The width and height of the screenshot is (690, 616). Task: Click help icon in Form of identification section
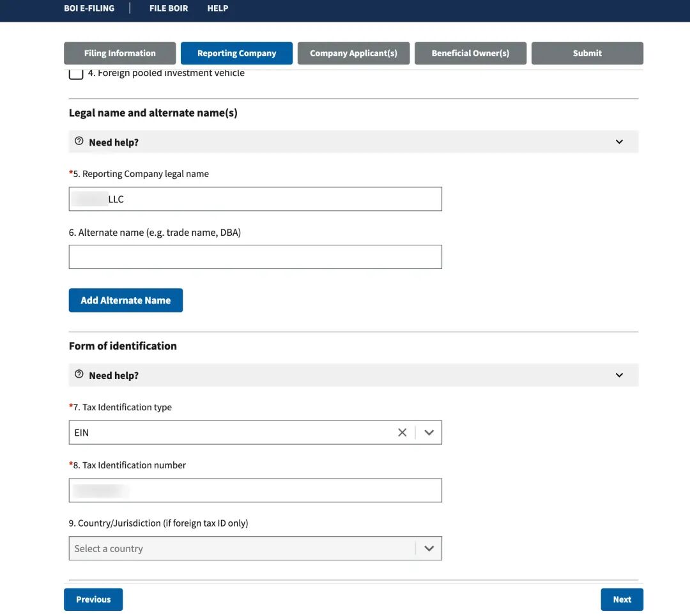click(x=79, y=374)
